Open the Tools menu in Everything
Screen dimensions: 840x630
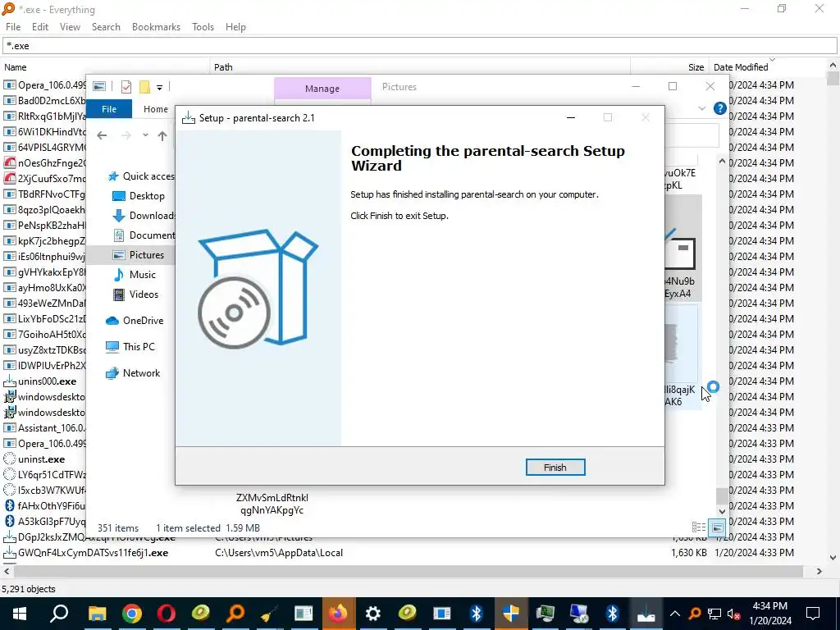click(203, 27)
